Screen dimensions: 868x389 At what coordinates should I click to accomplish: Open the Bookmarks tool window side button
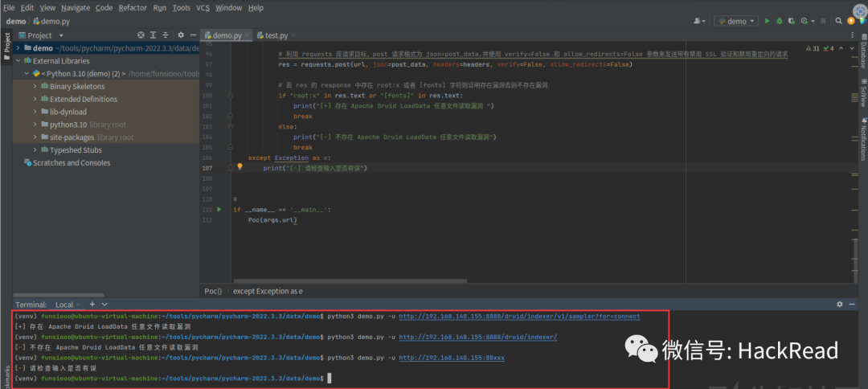[6, 376]
